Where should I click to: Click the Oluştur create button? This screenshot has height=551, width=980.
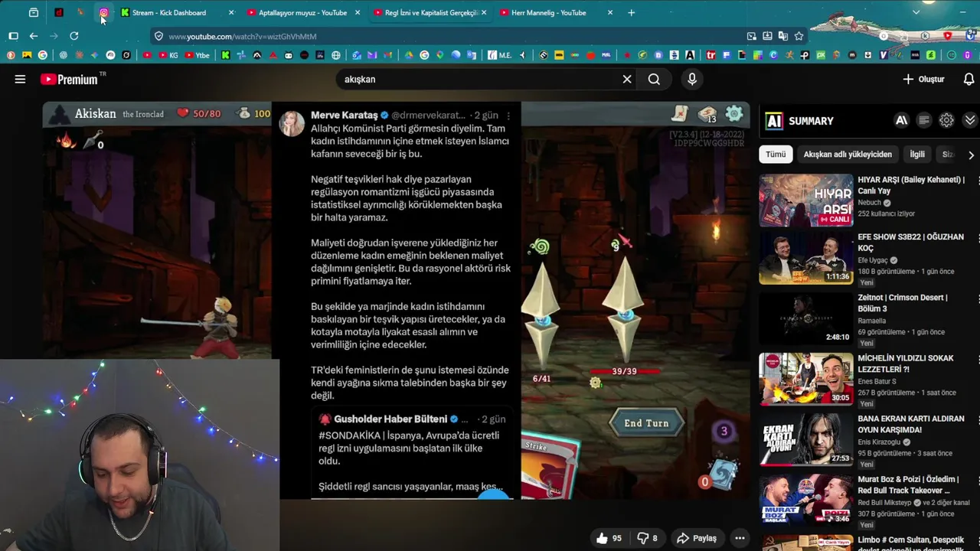[x=923, y=79]
